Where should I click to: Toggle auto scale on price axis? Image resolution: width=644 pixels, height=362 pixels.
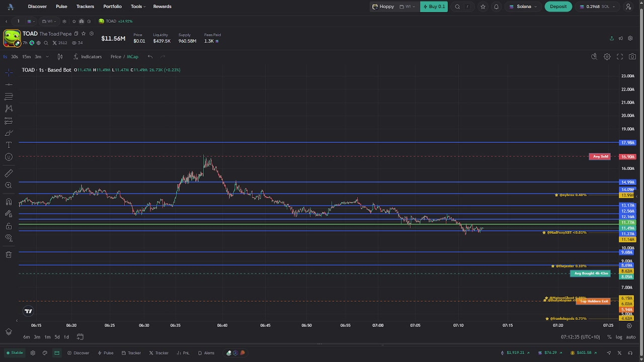(x=630, y=337)
